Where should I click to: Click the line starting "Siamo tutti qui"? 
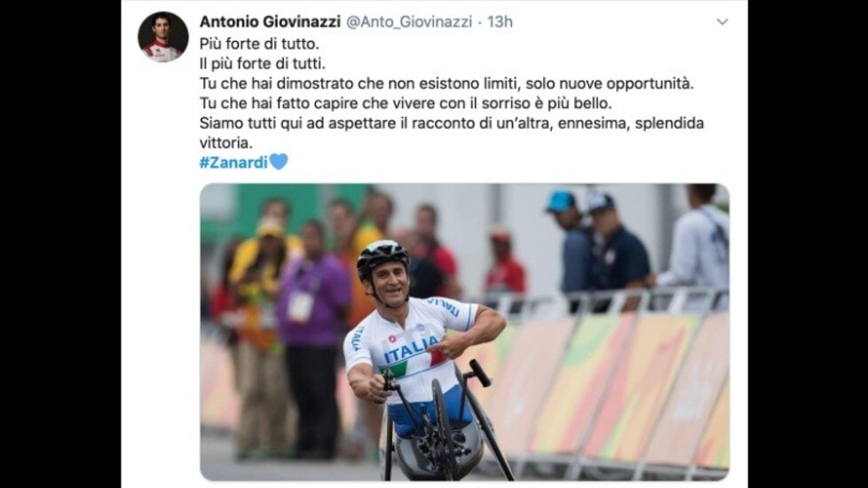pyautogui.click(x=452, y=122)
